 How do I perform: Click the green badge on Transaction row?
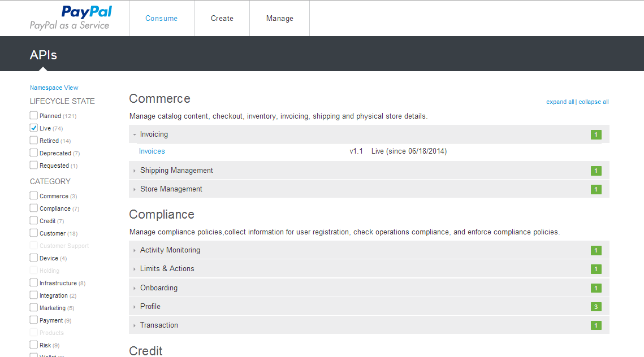596,325
